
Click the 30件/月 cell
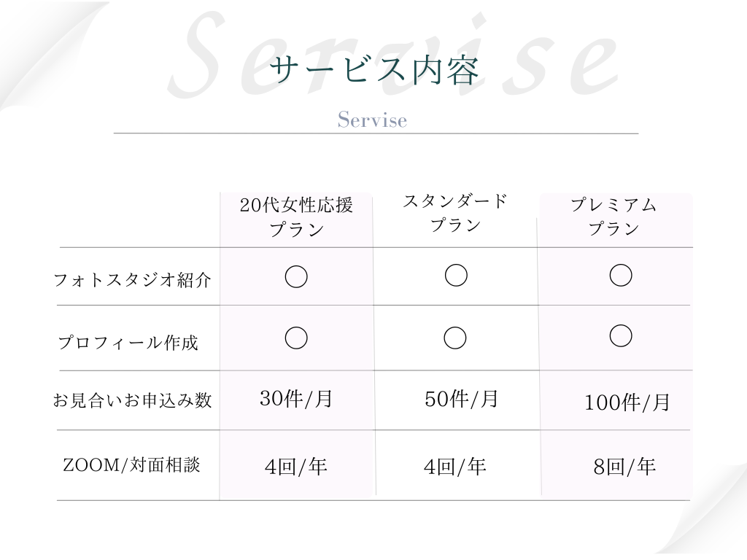point(296,399)
